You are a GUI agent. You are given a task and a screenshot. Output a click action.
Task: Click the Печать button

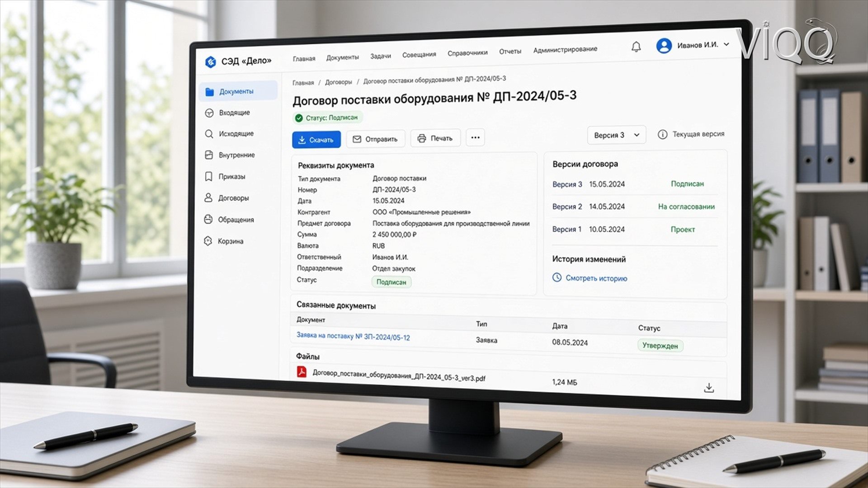tap(435, 138)
